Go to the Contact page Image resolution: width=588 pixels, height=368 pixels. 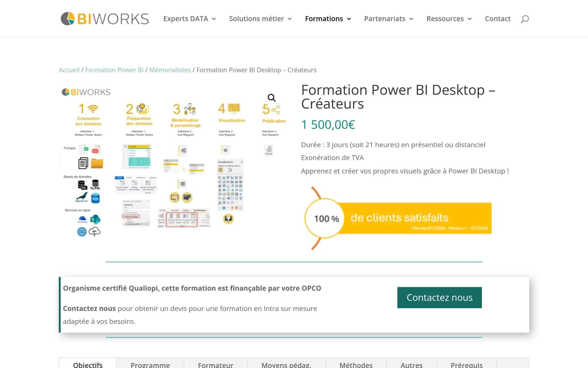(498, 19)
